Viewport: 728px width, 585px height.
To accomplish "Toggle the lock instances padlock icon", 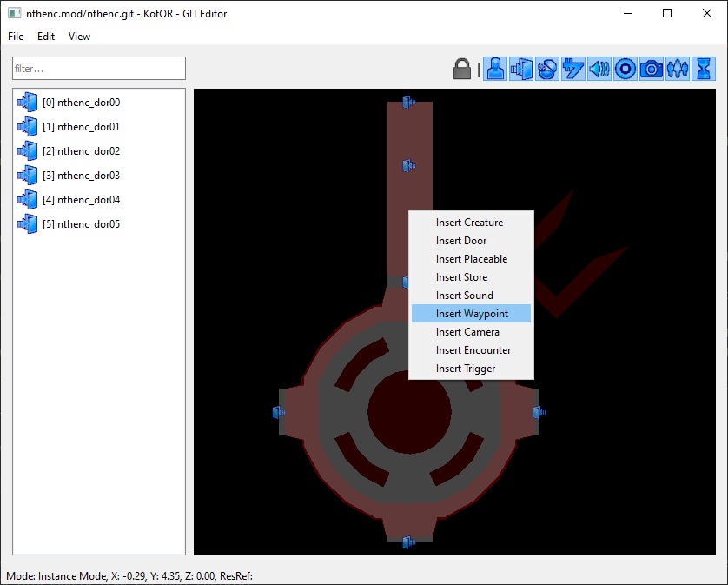I will pyautogui.click(x=462, y=69).
